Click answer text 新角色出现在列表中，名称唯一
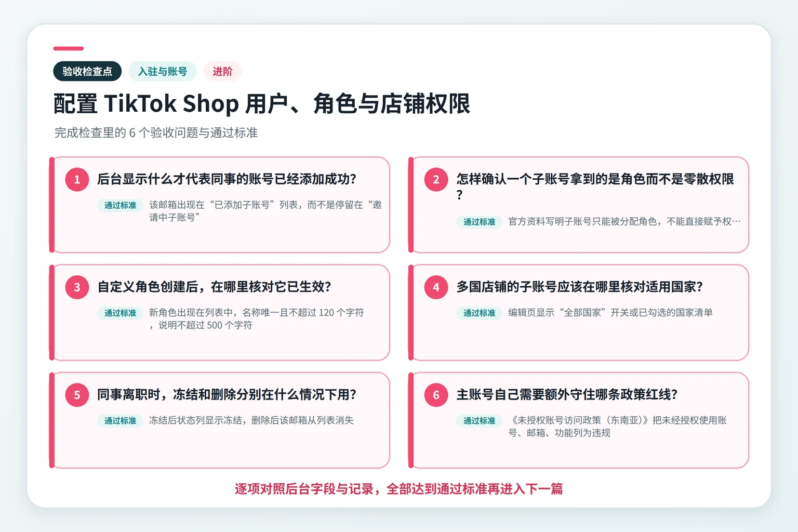 (214, 312)
